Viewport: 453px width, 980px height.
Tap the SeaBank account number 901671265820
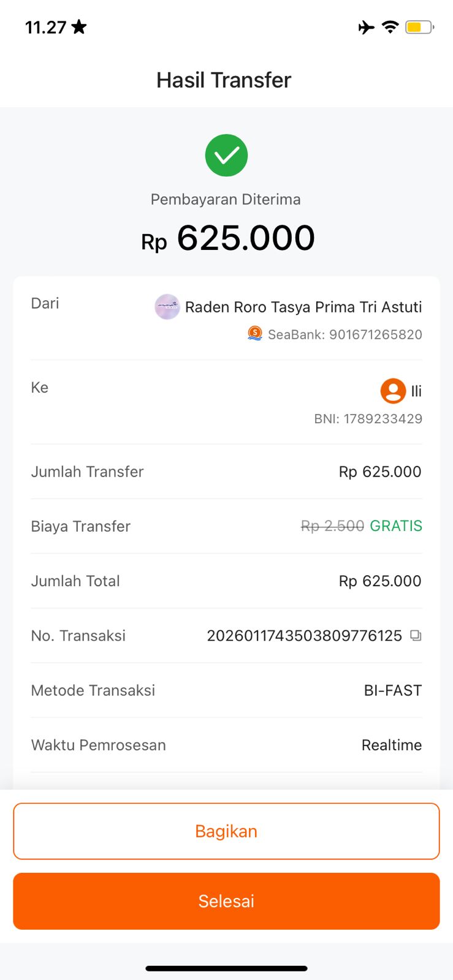375,334
